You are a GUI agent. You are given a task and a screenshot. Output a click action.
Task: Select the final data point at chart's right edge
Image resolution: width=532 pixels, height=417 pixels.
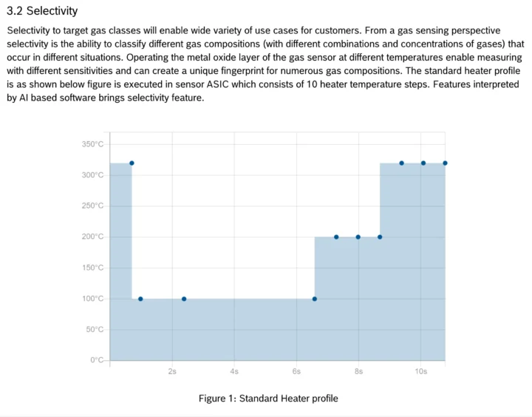click(x=445, y=163)
